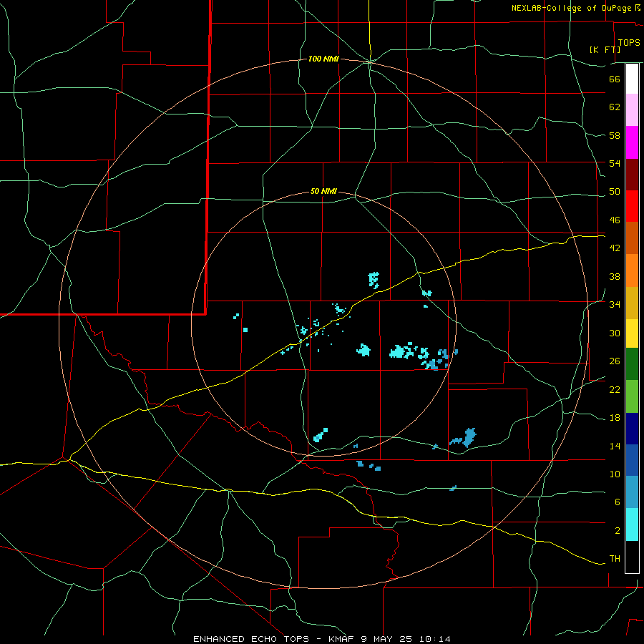
Task: Click the 'ENHANCED ECHO TOPS' product title
Action: [x=251, y=639]
